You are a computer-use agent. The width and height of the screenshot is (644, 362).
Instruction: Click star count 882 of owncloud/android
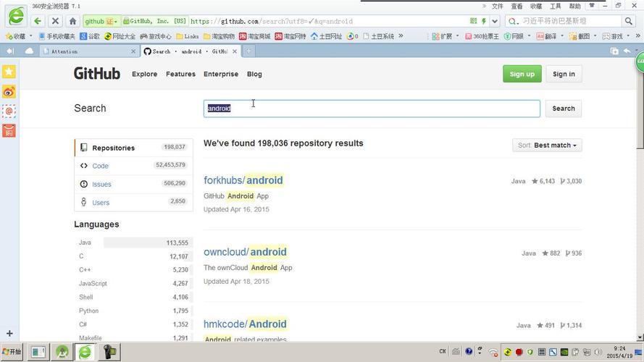tap(551, 253)
